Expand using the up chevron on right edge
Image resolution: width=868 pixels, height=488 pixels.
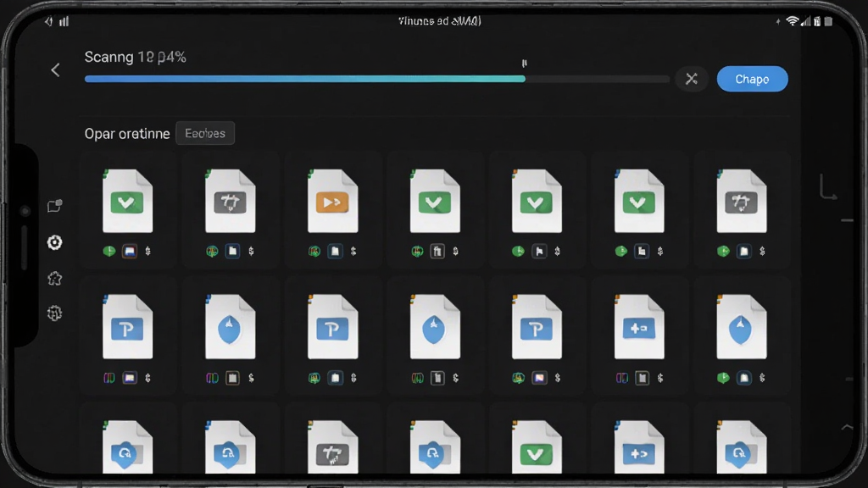point(847,427)
